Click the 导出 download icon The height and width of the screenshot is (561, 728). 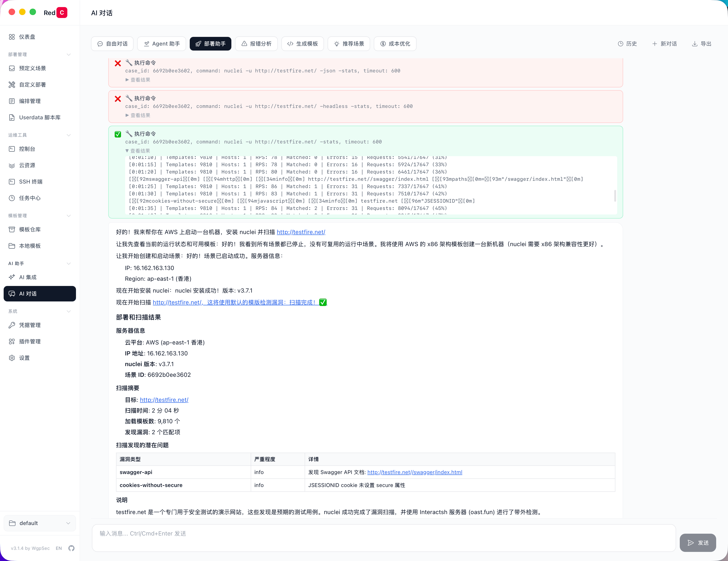click(x=695, y=44)
